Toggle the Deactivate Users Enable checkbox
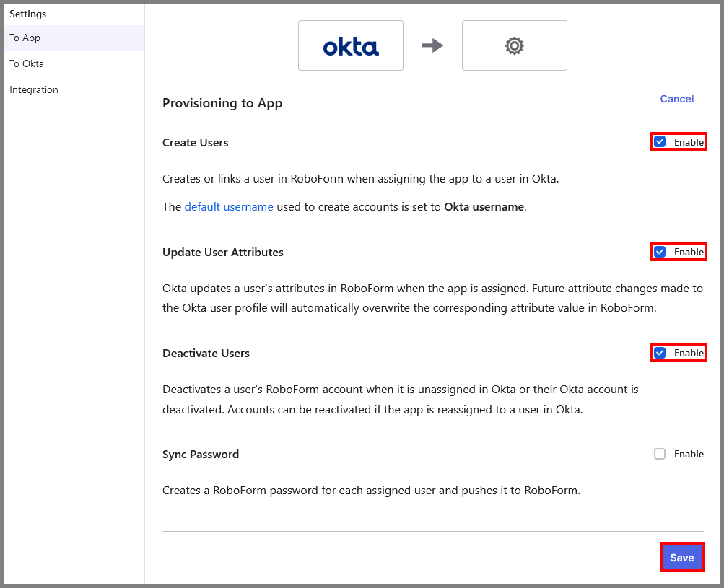The width and height of the screenshot is (724, 588). pyautogui.click(x=660, y=353)
